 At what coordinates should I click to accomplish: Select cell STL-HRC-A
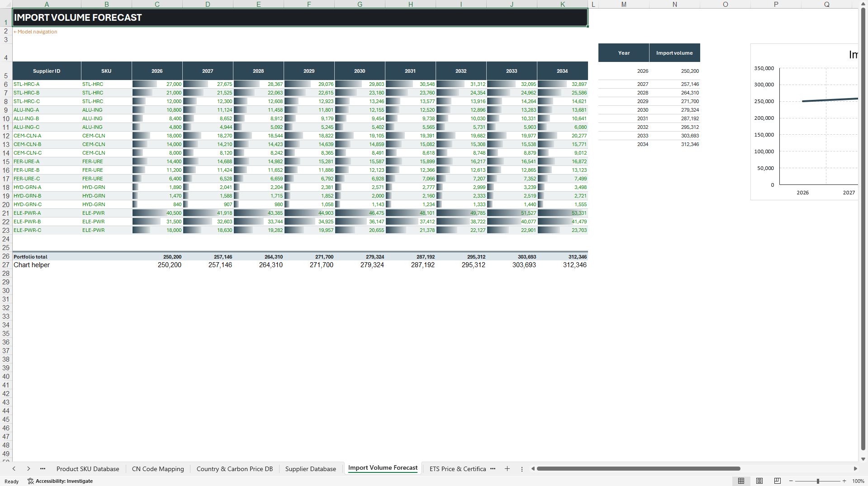point(47,84)
